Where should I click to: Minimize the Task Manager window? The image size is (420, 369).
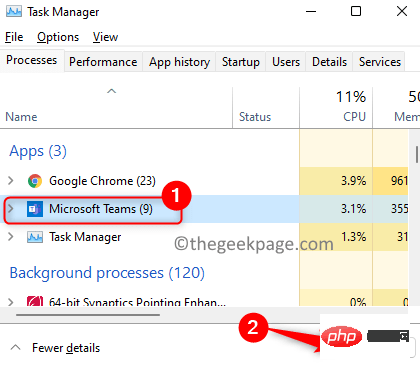(311, 12)
